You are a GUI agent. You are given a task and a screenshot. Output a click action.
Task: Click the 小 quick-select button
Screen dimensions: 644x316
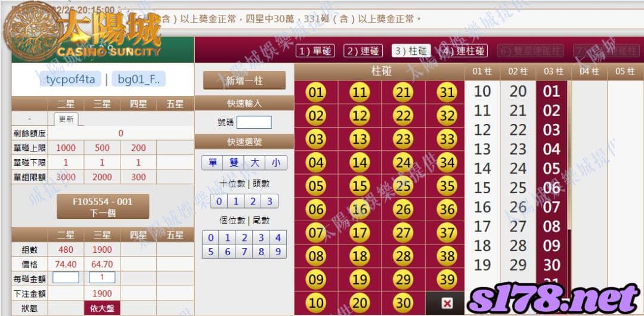click(276, 163)
